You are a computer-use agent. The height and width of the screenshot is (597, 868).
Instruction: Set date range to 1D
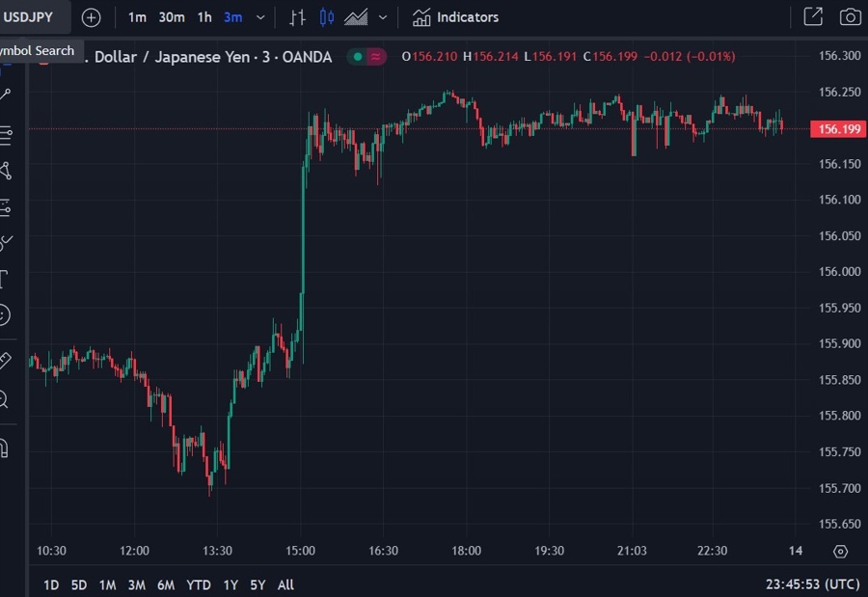pyautogui.click(x=51, y=584)
